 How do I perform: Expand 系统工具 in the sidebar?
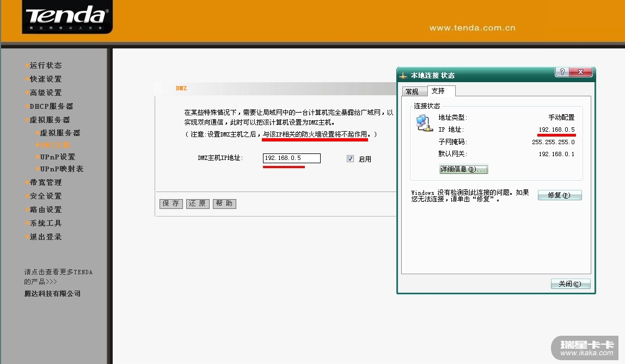pyautogui.click(x=45, y=223)
